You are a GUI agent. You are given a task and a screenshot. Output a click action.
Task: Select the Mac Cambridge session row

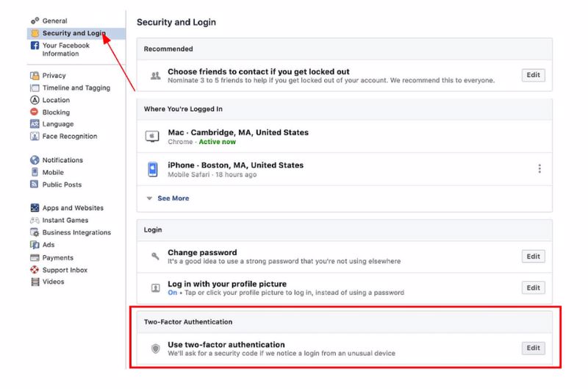click(x=344, y=137)
